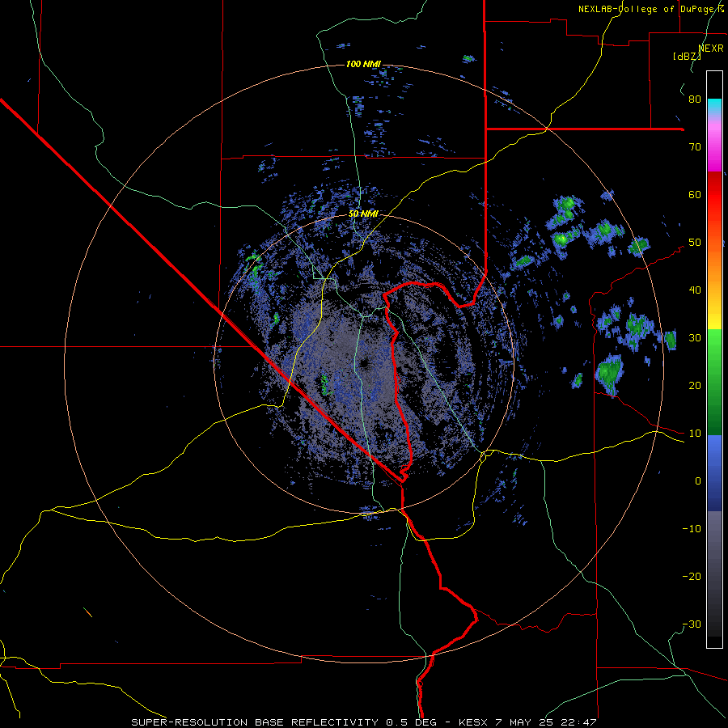
Task: Click the 'KESX' radar site identifier
Action: click(x=473, y=722)
